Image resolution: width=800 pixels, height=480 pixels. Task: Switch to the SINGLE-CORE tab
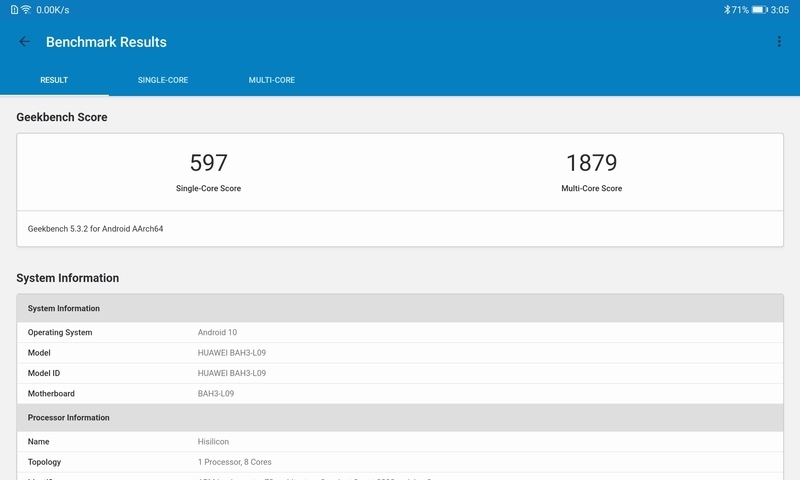(163, 80)
